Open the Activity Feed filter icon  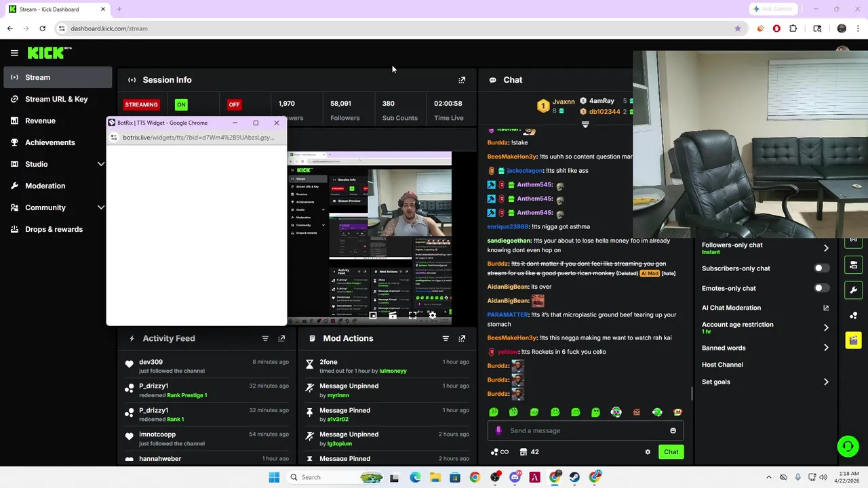(265, 338)
